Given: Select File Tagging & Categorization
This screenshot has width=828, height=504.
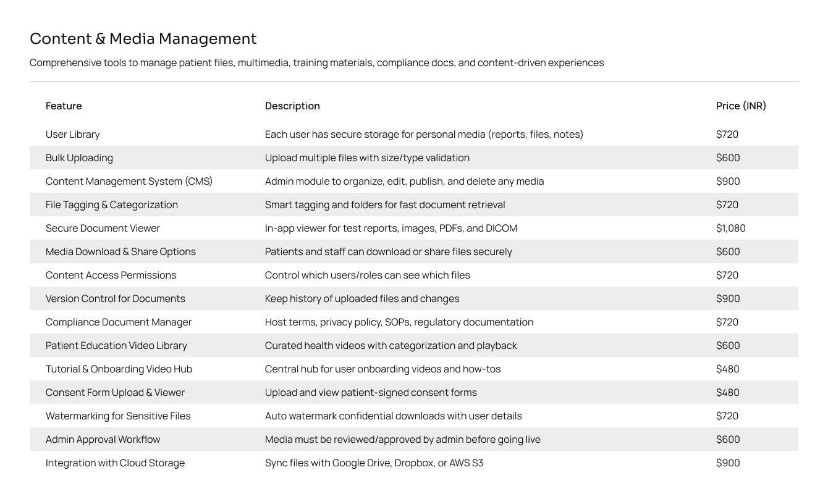Looking at the screenshot, I should 112,204.
